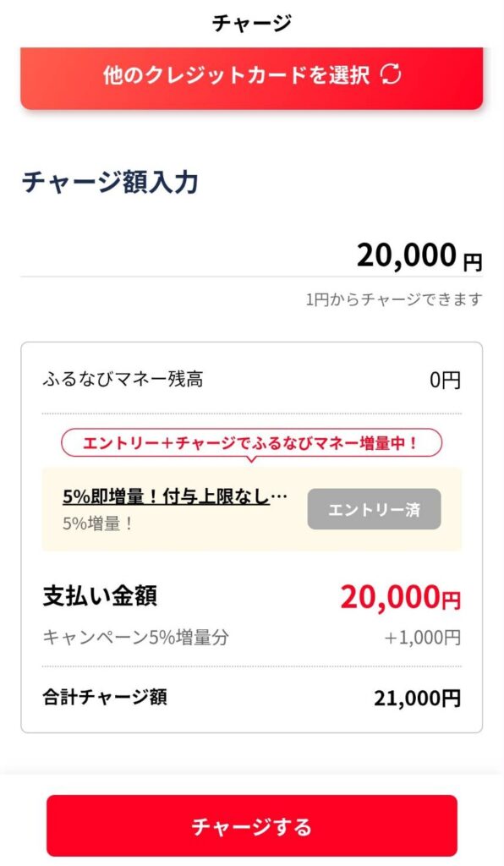Screen dimensions: 504x866
Task: Click the チャージ page title
Action: pos(252,23)
